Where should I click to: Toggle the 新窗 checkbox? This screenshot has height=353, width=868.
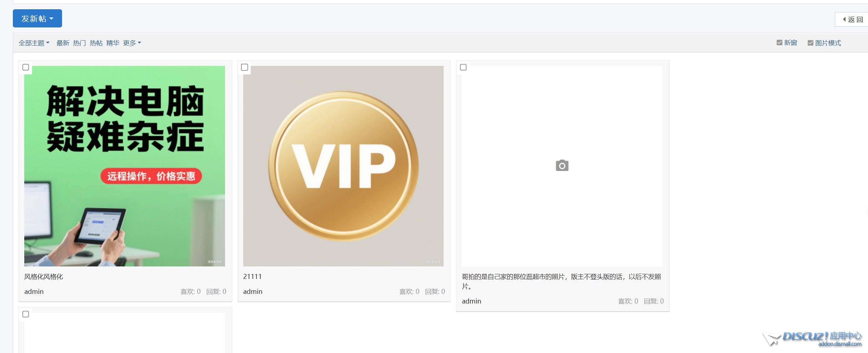coord(779,43)
